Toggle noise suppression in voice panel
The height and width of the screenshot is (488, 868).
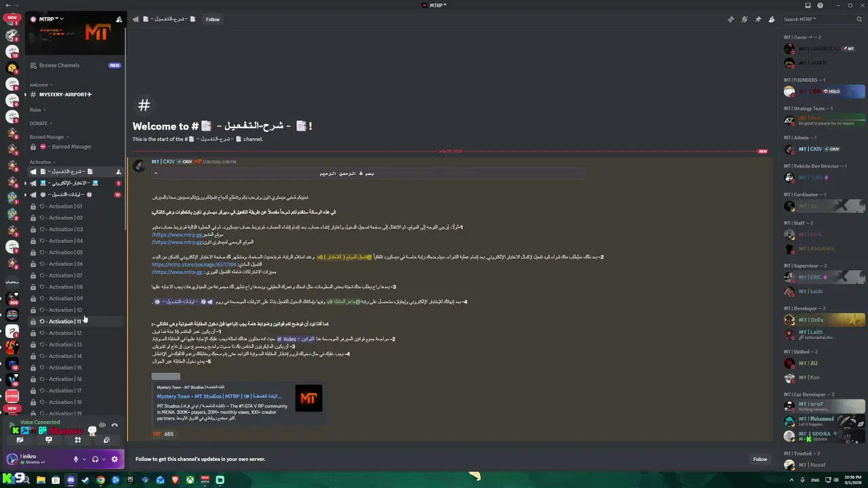click(x=102, y=426)
